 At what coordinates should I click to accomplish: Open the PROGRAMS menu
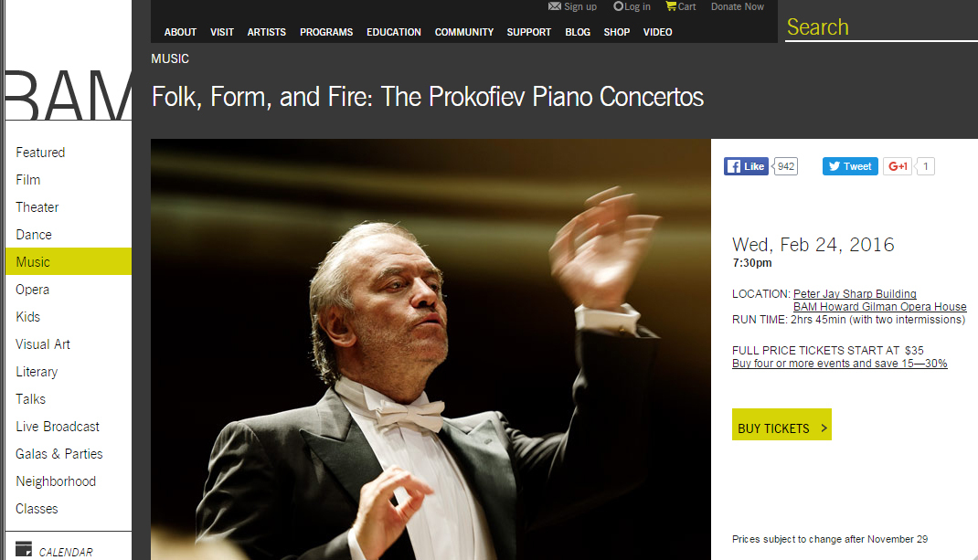tap(326, 32)
